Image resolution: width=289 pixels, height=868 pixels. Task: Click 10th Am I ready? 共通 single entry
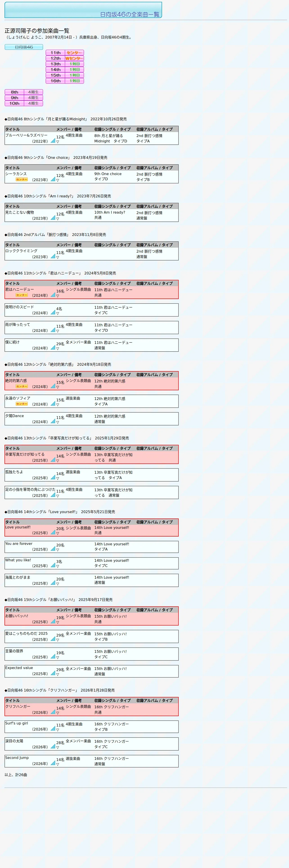tap(110, 215)
